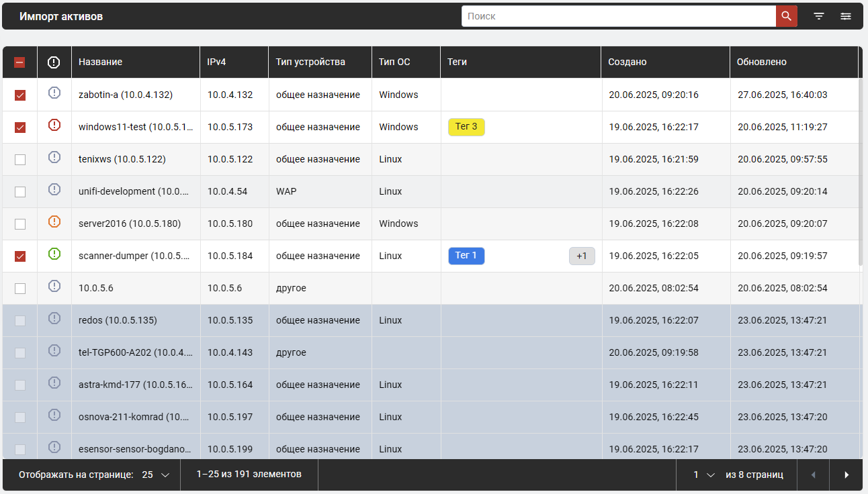Click green status icon for scanner-dumper
This screenshot has width=868, height=494.
54,254
